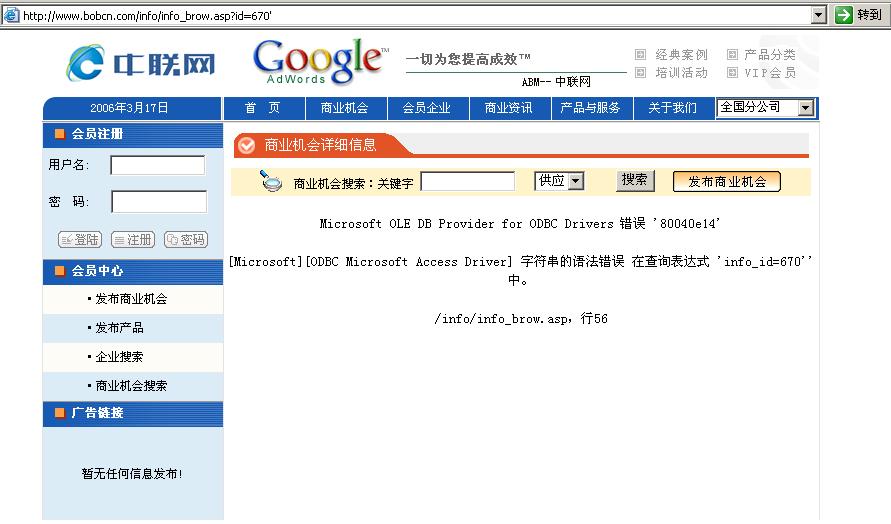Click the orange 发布商业机会 button
This screenshot has width=891, height=524.
[727, 182]
